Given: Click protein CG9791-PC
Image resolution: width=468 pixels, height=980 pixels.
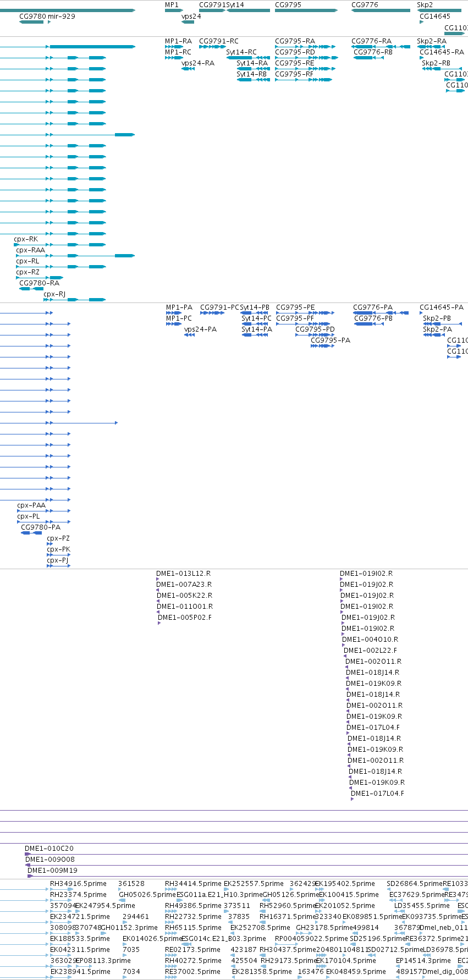Looking at the screenshot, I should click(x=220, y=307).
